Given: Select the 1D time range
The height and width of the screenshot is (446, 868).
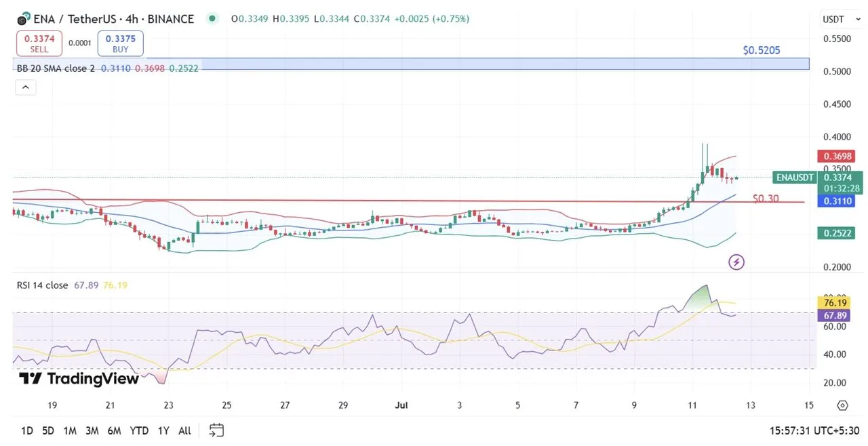Looking at the screenshot, I should click(27, 430).
